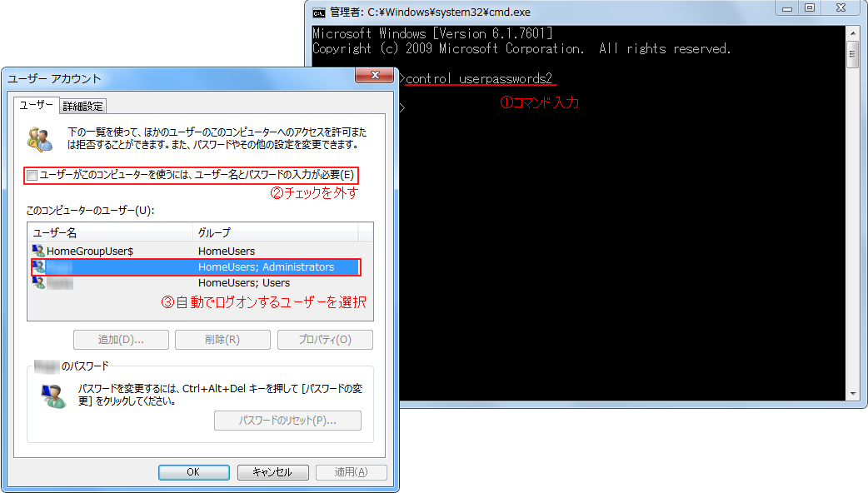Screen dimensions: 868x493
Task: Click パスワードのリセット(P)... button
Action: click(x=288, y=421)
